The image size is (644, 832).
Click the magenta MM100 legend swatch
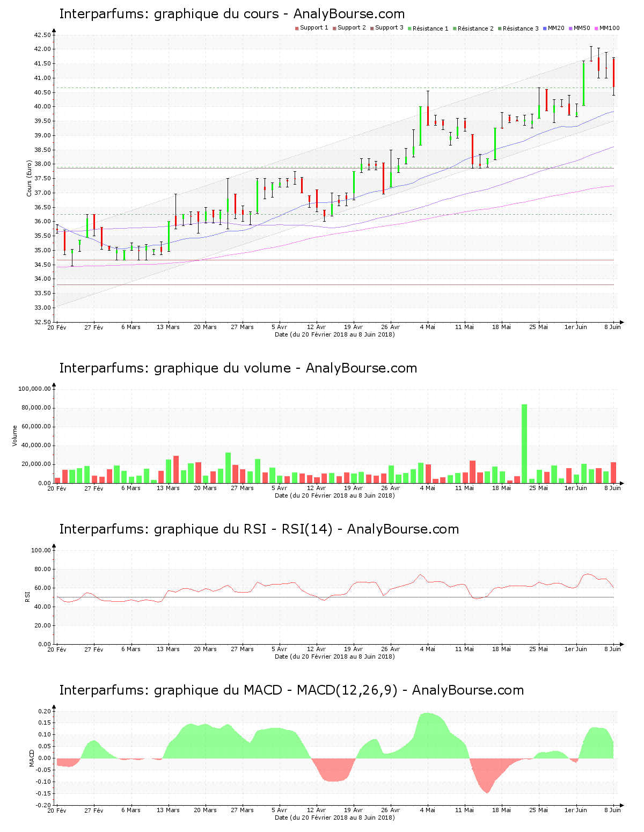(x=597, y=28)
